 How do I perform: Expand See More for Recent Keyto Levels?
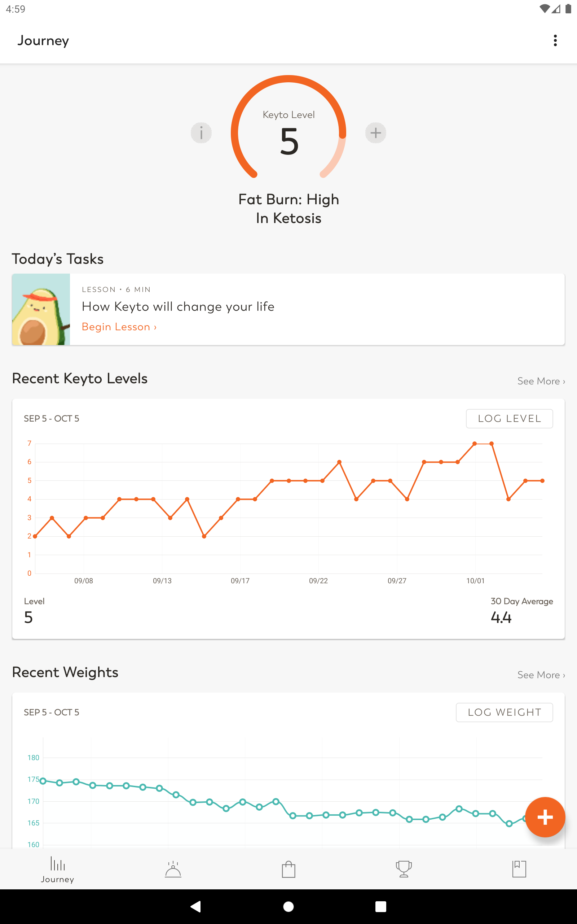tap(541, 381)
